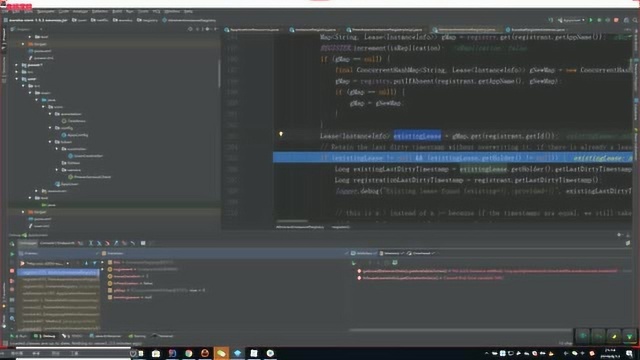
Task: Select the highlighted top stack frame
Action: click(58, 272)
